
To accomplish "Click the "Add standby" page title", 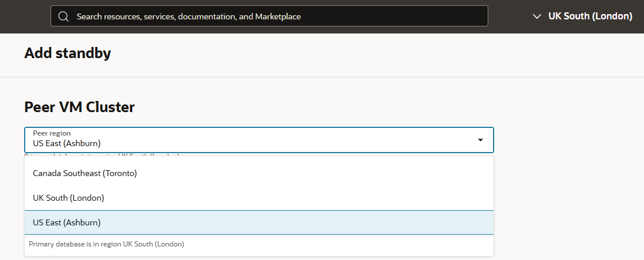I will 68,53.
